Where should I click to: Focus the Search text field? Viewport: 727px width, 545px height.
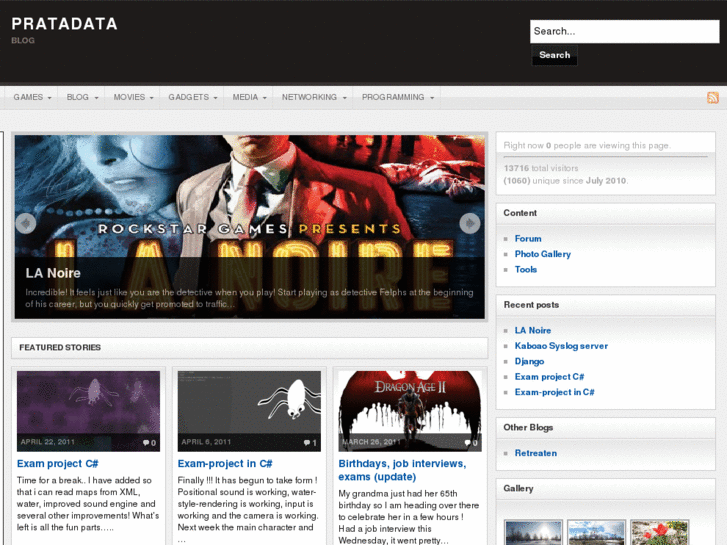click(x=624, y=31)
